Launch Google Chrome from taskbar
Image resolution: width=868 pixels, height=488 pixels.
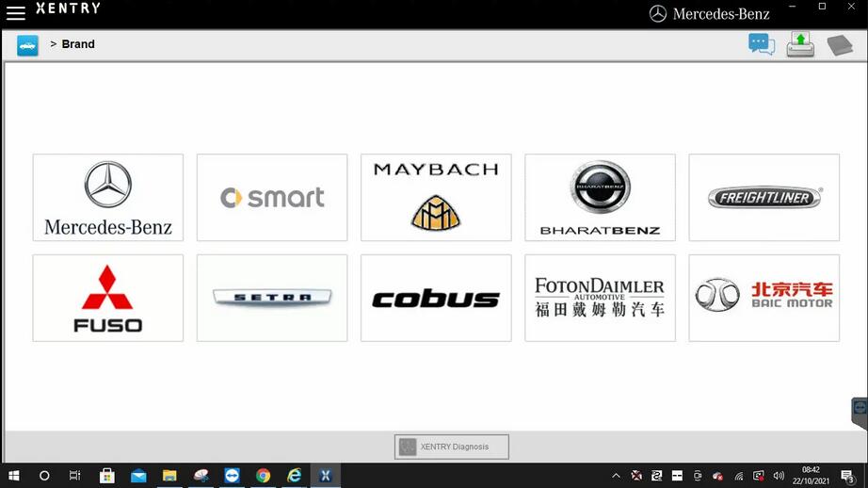coord(263,476)
